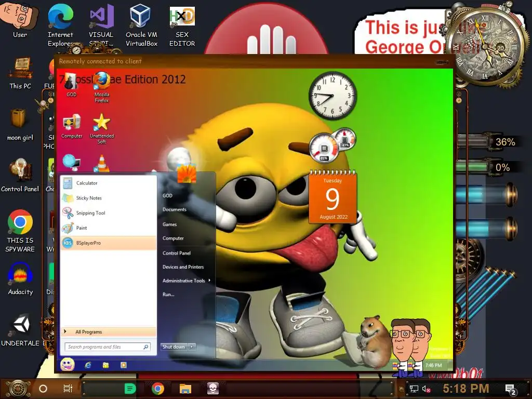The height and width of the screenshot is (399, 532).
Task: Click the Cortana circle on the host taskbar
Action: pyautogui.click(x=43, y=389)
